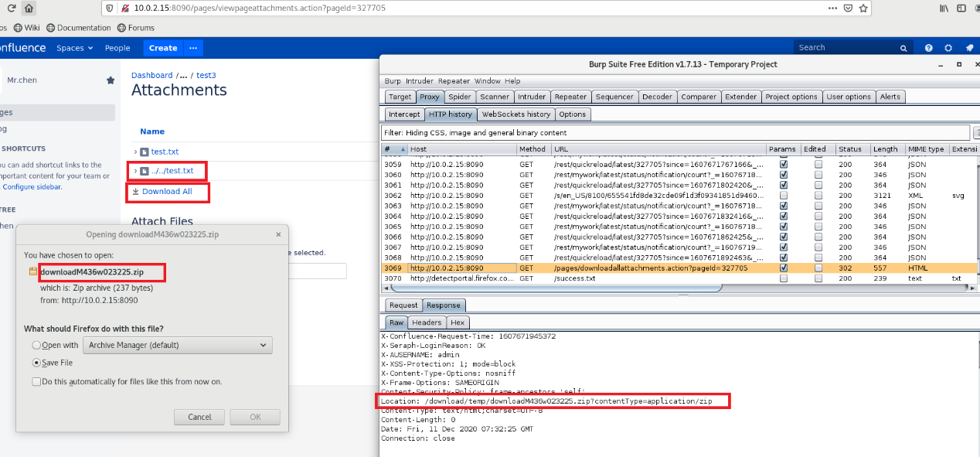Select the Save File radio option
980x457 pixels.
(36, 363)
